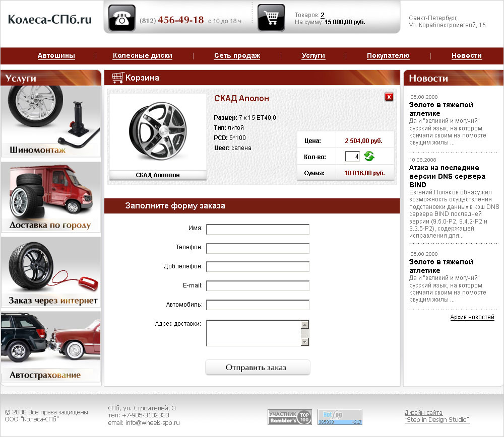Open the Архив новостей link
The height and width of the screenshot is (437, 504).
click(x=472, y=317)
